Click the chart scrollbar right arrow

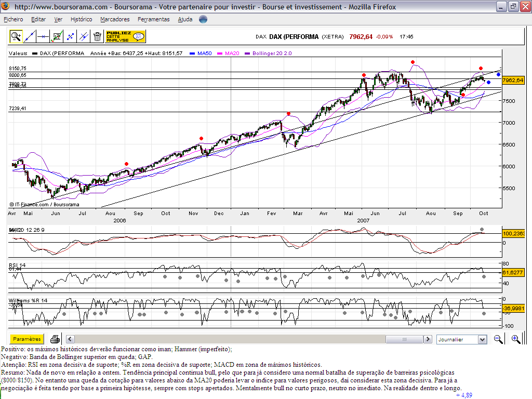tap(428, 339)
